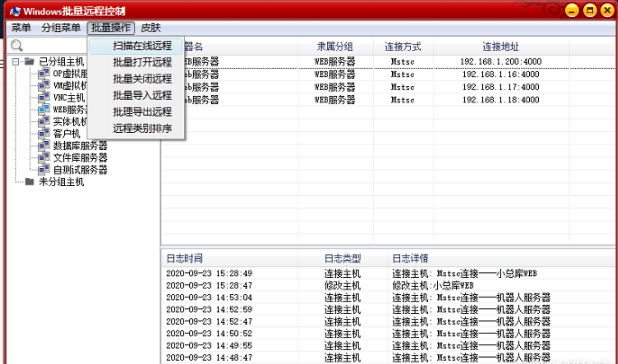Image resolution: width=618 pixels, height=364 pixels.
Task: Minimize the Windows批量远程控制 window
Action: click(572, 10)
